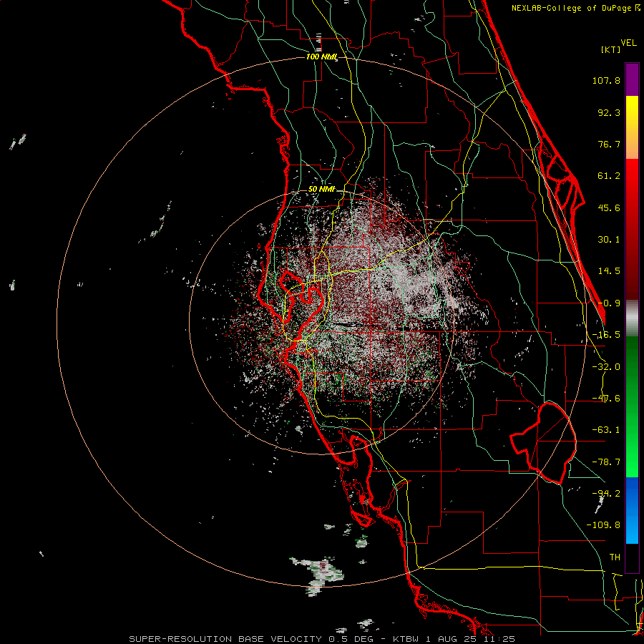Screen dimensions: 644x644
Task: Click the 50 NMI range ring label
Action: (x=321, y=190)
